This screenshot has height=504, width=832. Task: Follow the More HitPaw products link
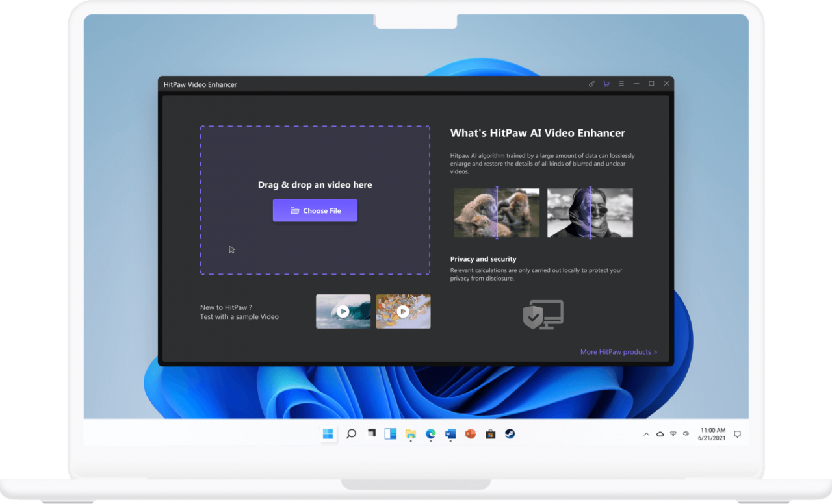click(x=619, y=352)
